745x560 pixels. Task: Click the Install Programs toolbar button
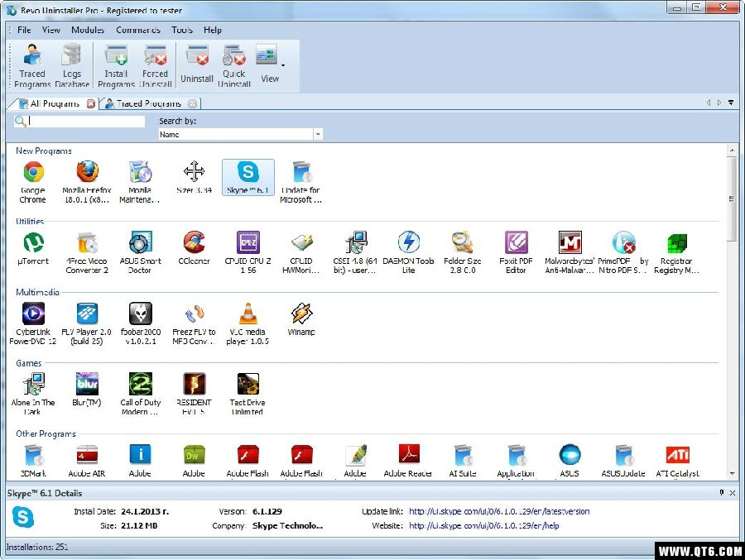117,65
